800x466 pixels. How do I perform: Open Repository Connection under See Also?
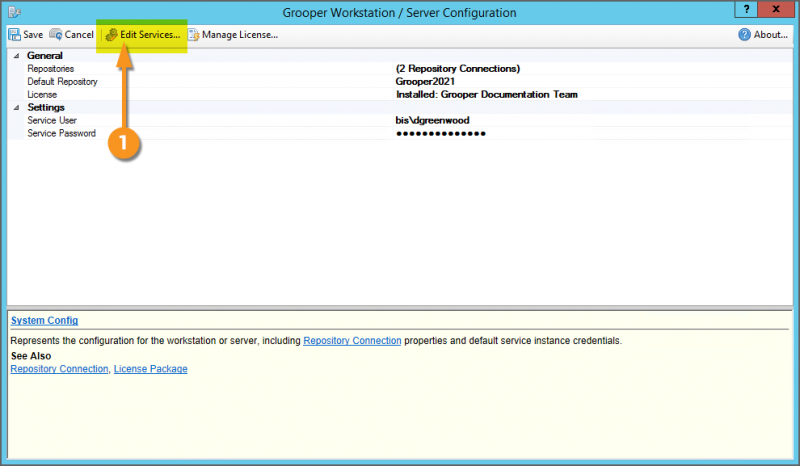point(59,369)
